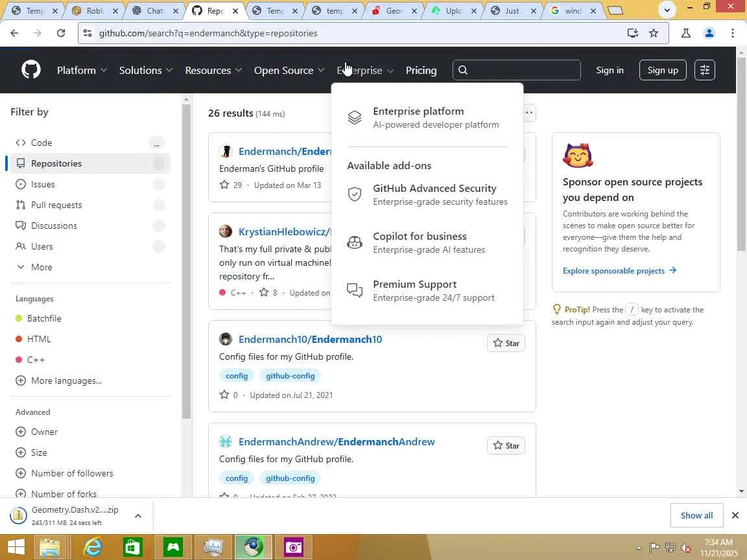Open File Explorer from the taskbar

point(49,546)
